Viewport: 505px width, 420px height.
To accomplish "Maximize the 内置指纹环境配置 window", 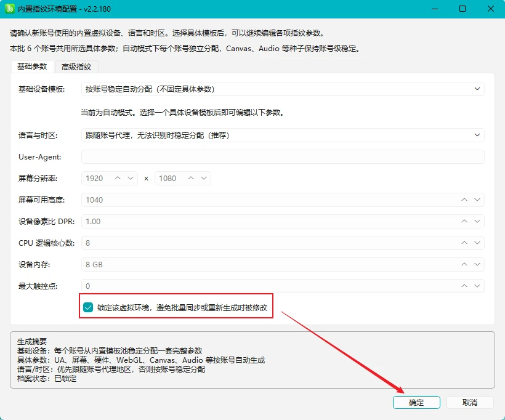I will tap(463, 9).
